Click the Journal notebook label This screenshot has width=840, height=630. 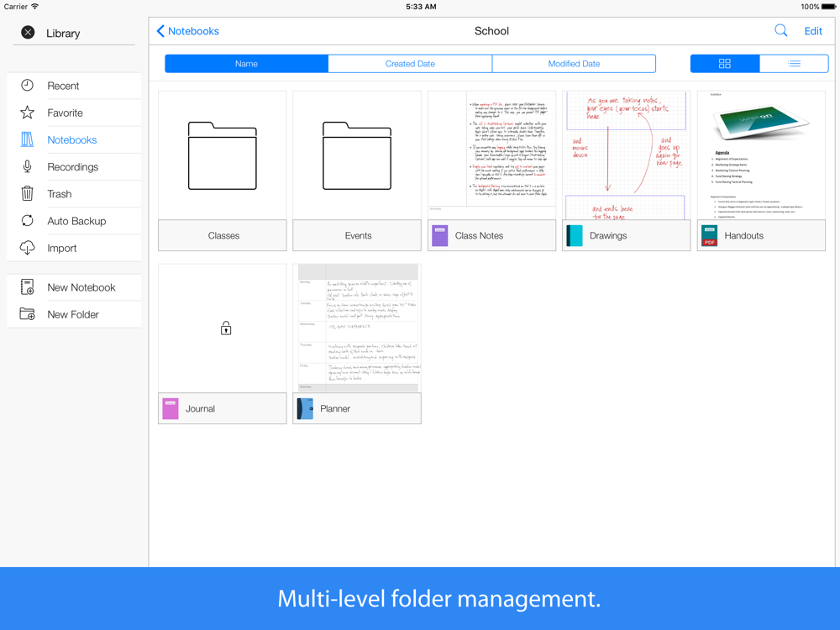click(200, 409)
